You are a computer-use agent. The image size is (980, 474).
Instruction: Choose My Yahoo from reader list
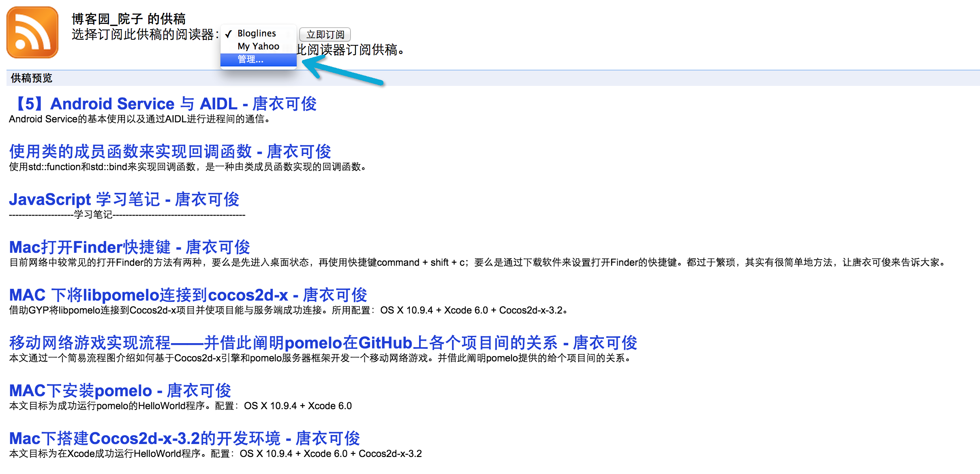point(258,47)
